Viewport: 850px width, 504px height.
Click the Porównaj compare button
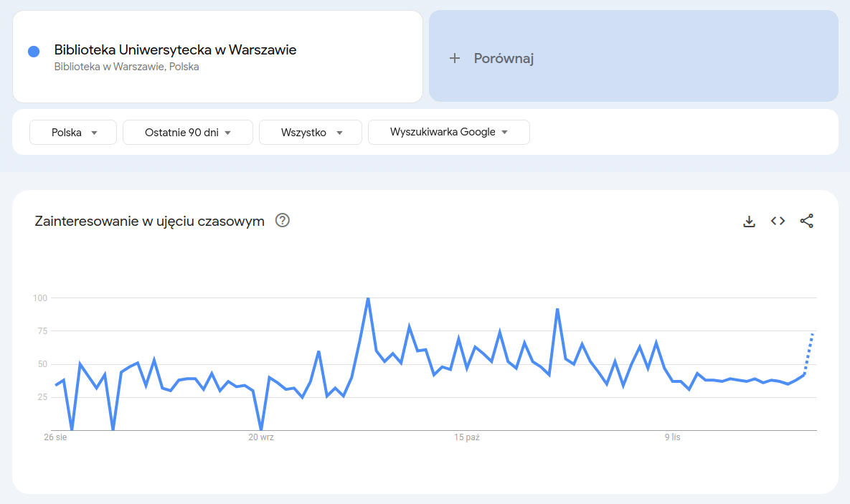[x=633, y=57]
